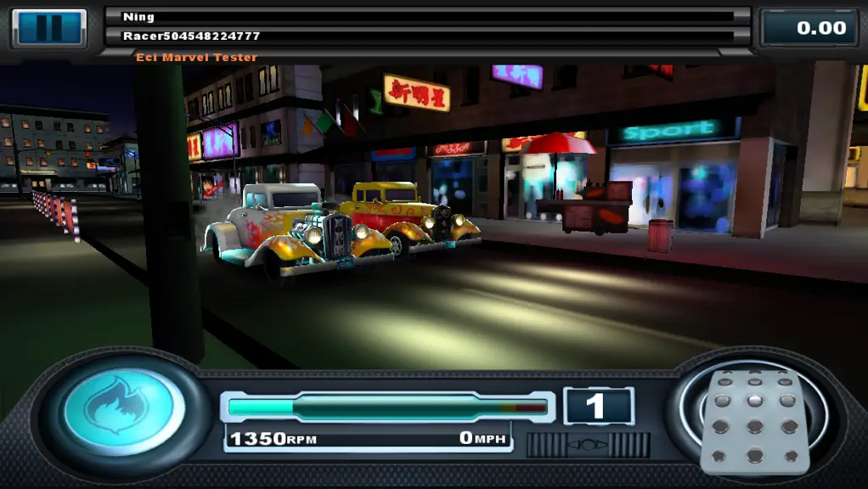This screenshot has height=489, width=868.
Task: Click the shift indicator arrows panel
Action: click(588, 445)
